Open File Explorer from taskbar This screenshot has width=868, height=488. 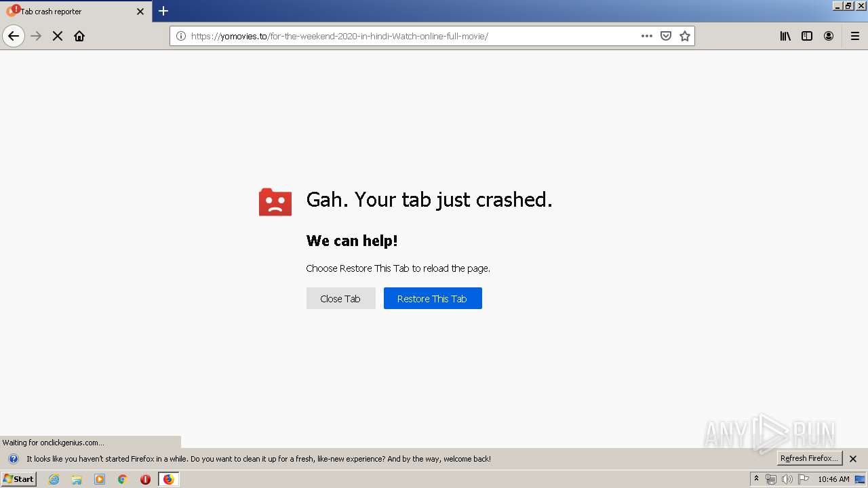coord(77,479)
